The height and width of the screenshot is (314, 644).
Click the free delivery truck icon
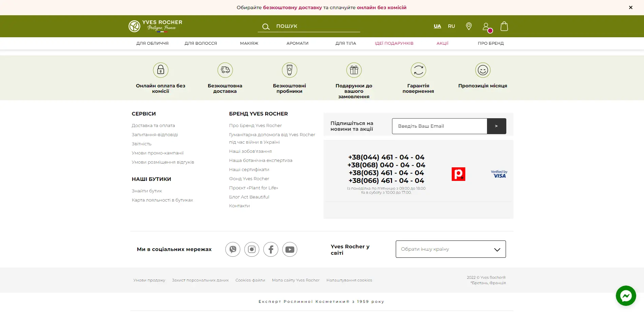pos(225,70)
